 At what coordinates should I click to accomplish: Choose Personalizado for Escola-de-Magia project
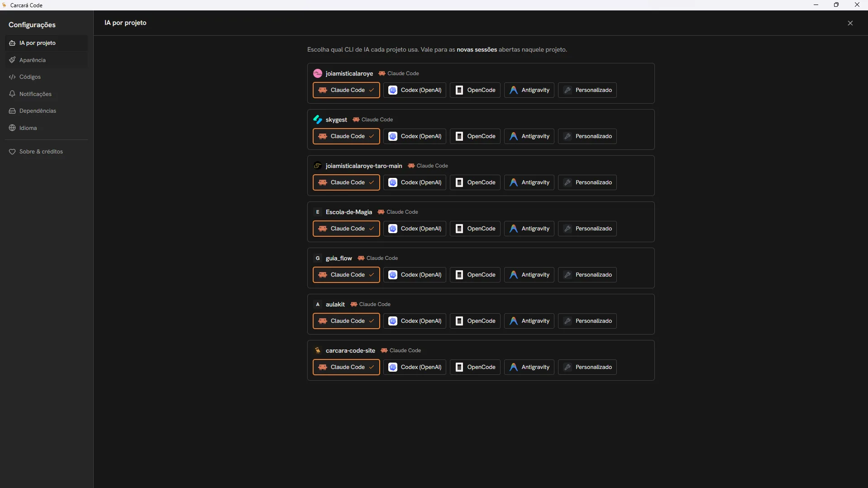[x=587, y=229]
